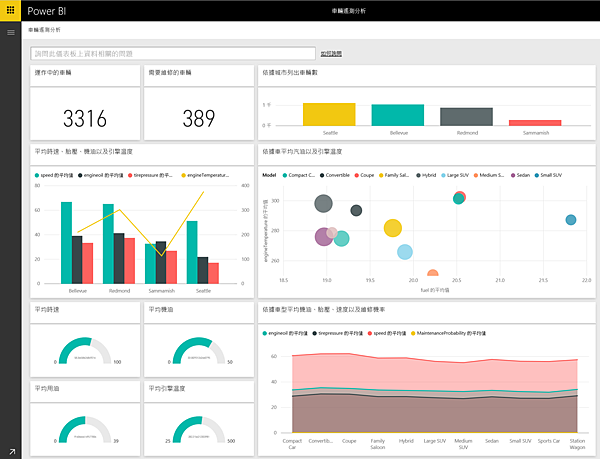The image size is (600, 459).
Task: Select the large gray bubble in scatter chart
Action: (323, 203)
